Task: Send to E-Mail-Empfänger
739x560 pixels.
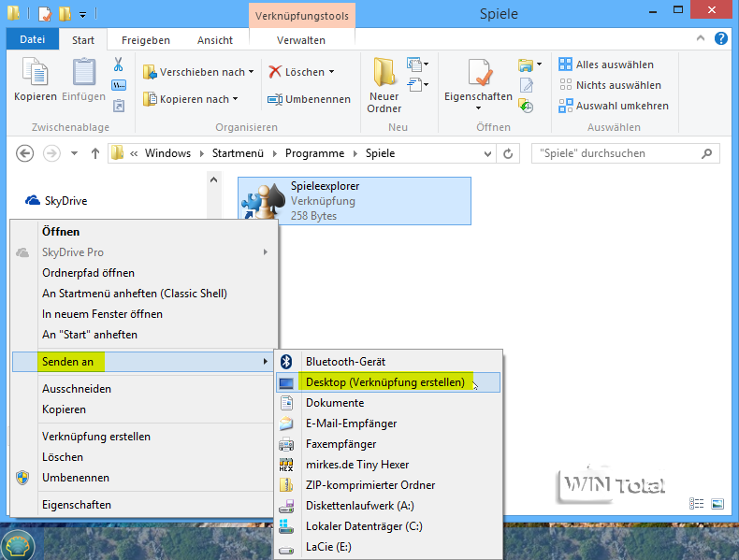Action: [x=388, y=424]
